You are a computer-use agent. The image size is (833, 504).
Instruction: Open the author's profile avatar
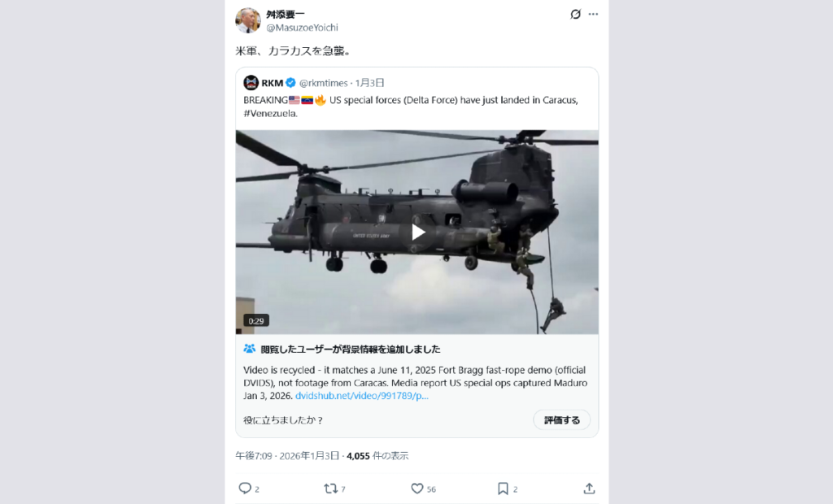[x=247, y=20]
